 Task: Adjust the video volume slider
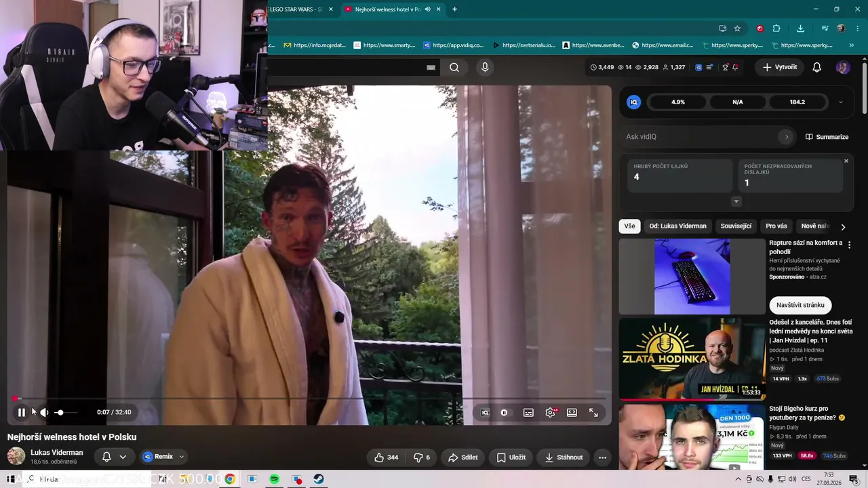coord(66,412)
